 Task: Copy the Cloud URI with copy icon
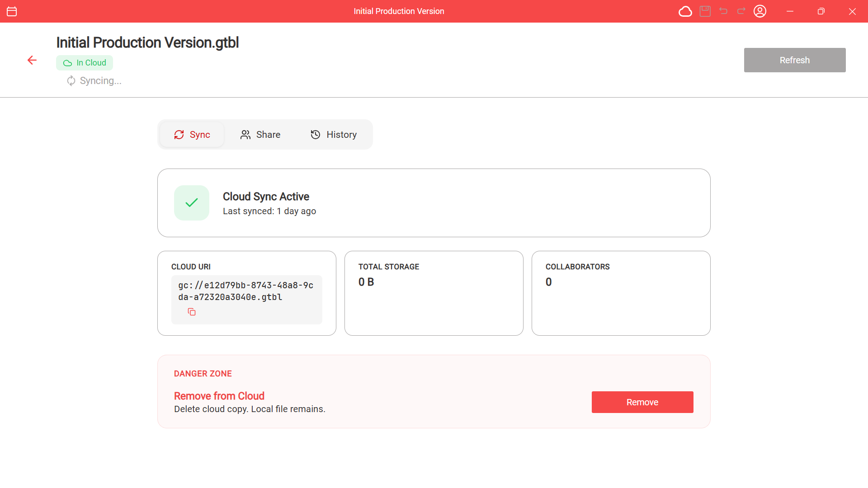(192, 312)
